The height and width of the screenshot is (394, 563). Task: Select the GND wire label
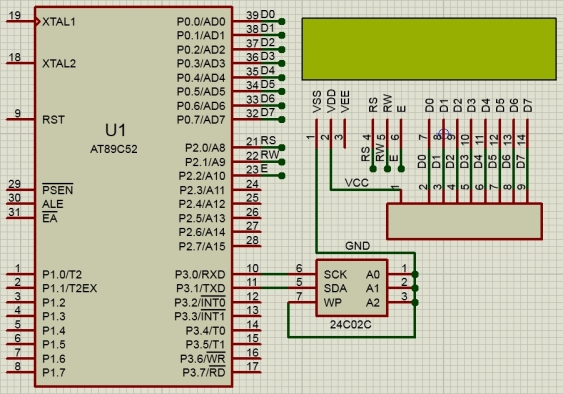[357, 246]
